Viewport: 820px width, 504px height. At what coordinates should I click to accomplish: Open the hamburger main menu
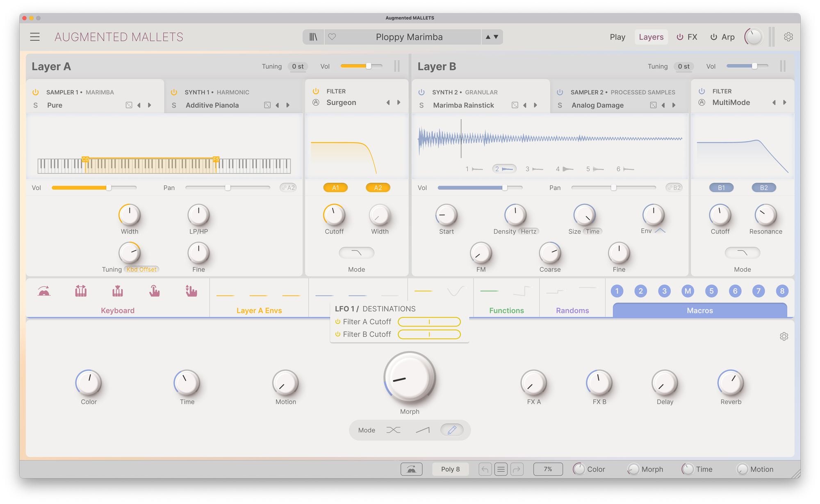[35, 37]
